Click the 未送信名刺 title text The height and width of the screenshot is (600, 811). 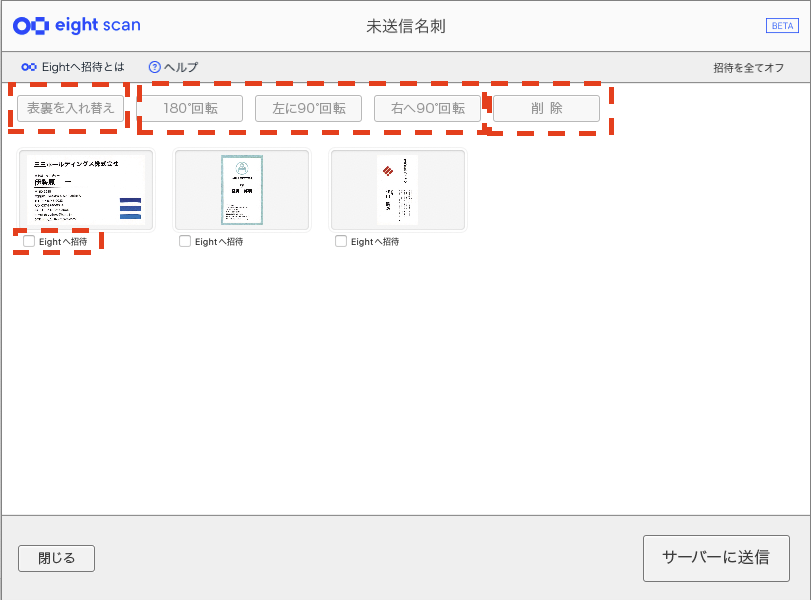click(x=406, y=26)
